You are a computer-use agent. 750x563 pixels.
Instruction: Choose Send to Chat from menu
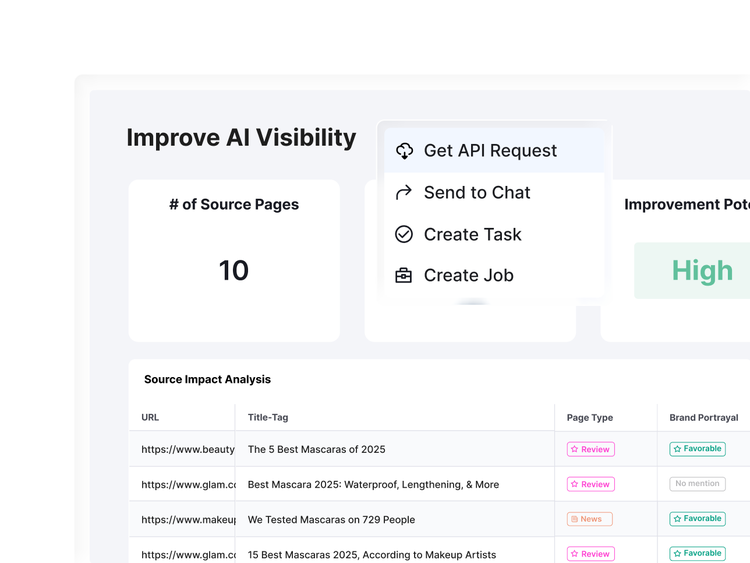(477, 193)
